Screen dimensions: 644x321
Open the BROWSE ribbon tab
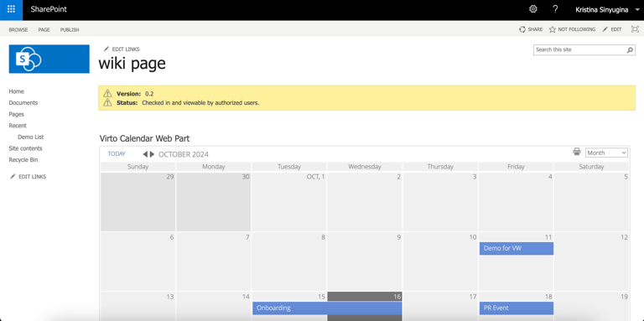pyautogui.click(x=18, y=29)
